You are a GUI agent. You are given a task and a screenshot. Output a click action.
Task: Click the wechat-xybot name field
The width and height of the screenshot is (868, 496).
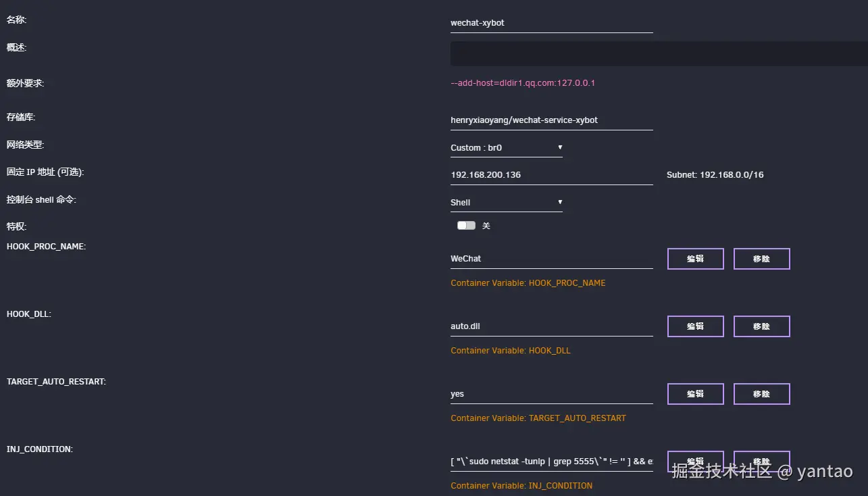tap(551, 23)
